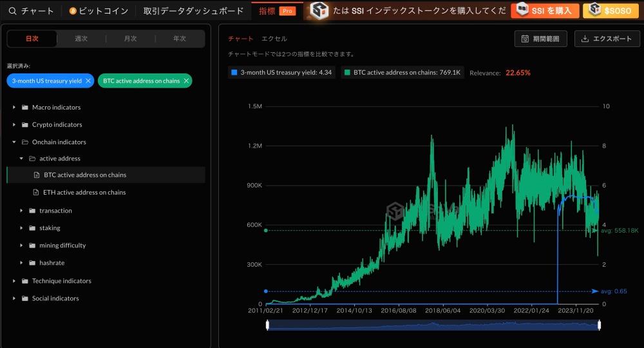This screenshot has width=644, height=348.
Task: Remove the 3-month US treasury yield chip
Action: pyautogui.click(x=88, y=81)
